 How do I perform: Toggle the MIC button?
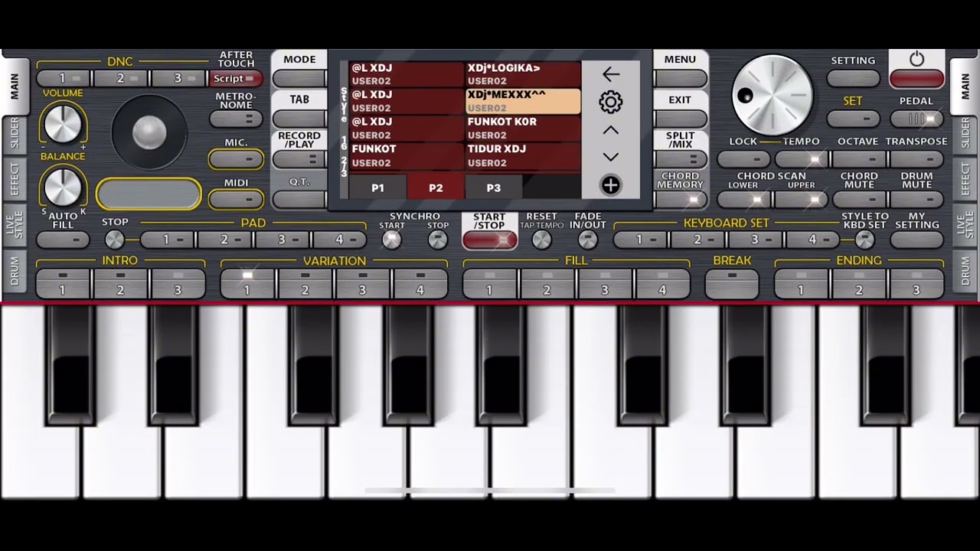pos(236,158)
